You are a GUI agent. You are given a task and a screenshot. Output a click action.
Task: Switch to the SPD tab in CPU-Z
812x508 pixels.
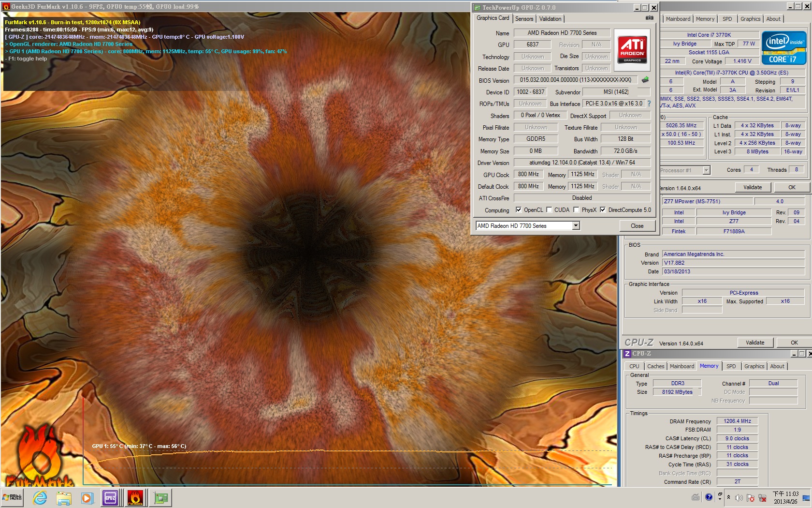pyautogui.click(x=731, y=366)
